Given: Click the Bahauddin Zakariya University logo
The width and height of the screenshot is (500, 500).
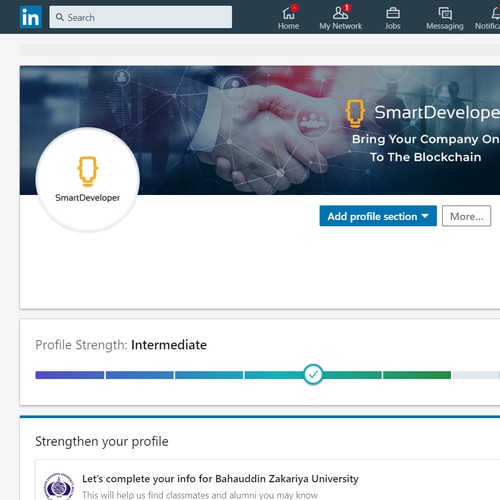Looking at the screenshot, I should [59, 486].
